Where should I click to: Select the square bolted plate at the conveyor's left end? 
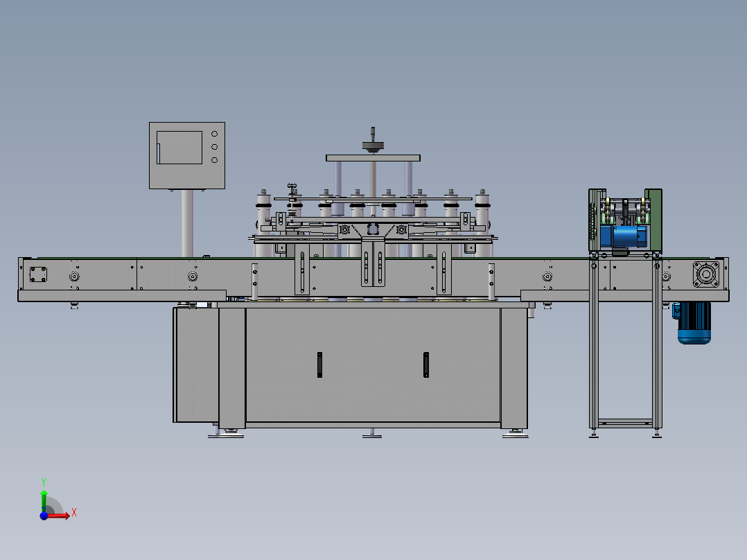(x=38, y=274)
